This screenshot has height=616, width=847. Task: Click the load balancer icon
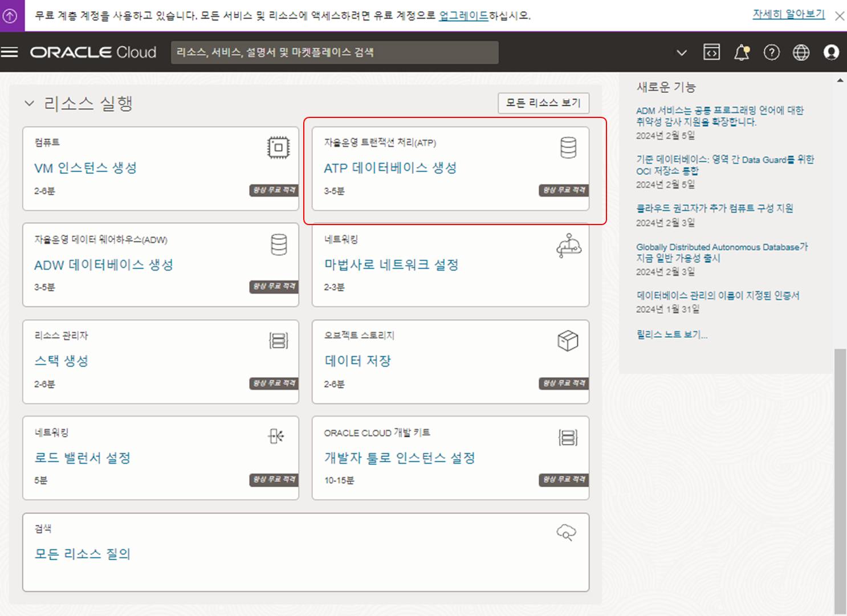[276, 436]
